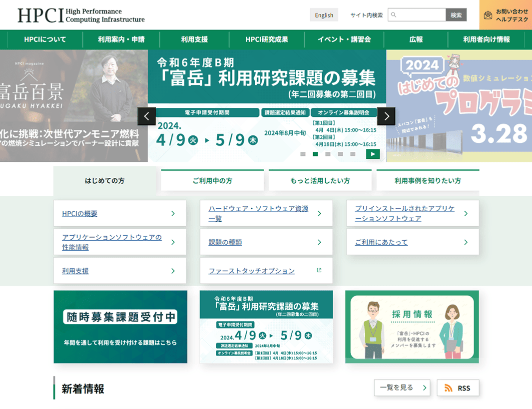
Task: Open the HPCIの概要 link
Action: [80, 214]
